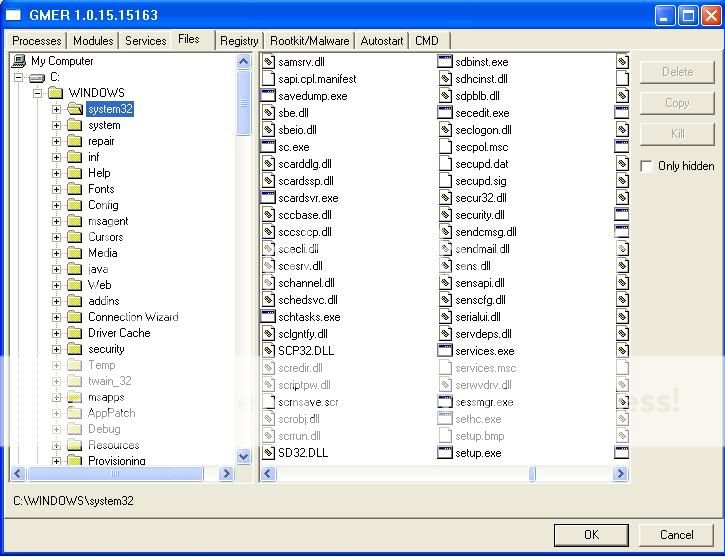The width and height of the screenshot is (725, 557).
Task: Click the C: drive icon
Action: 37,78
